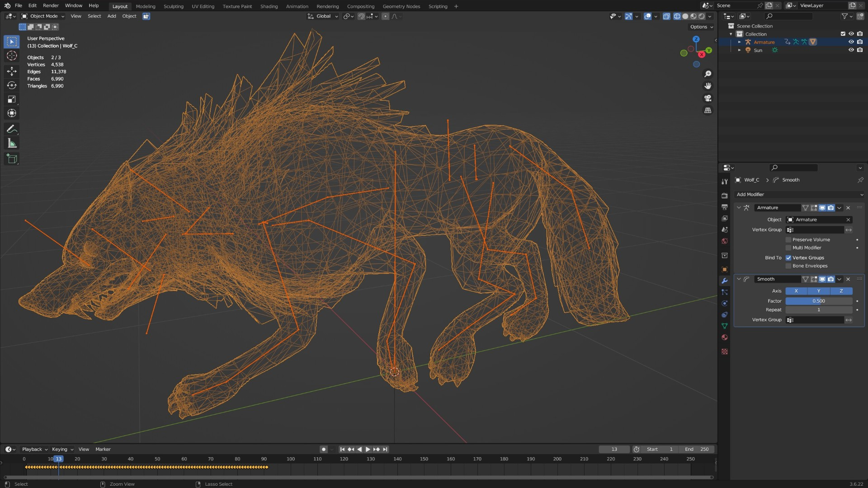Open Global transform orientation dropdown

[x=323, y=16]
